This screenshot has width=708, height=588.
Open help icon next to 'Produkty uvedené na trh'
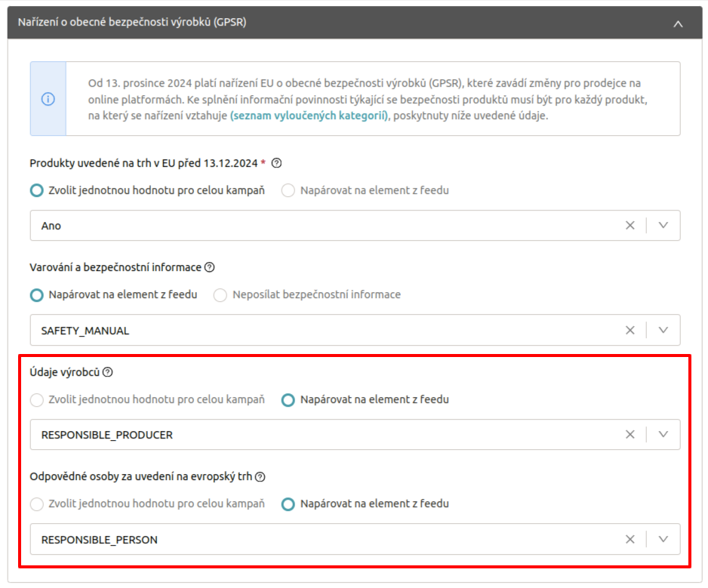point(276,163)
